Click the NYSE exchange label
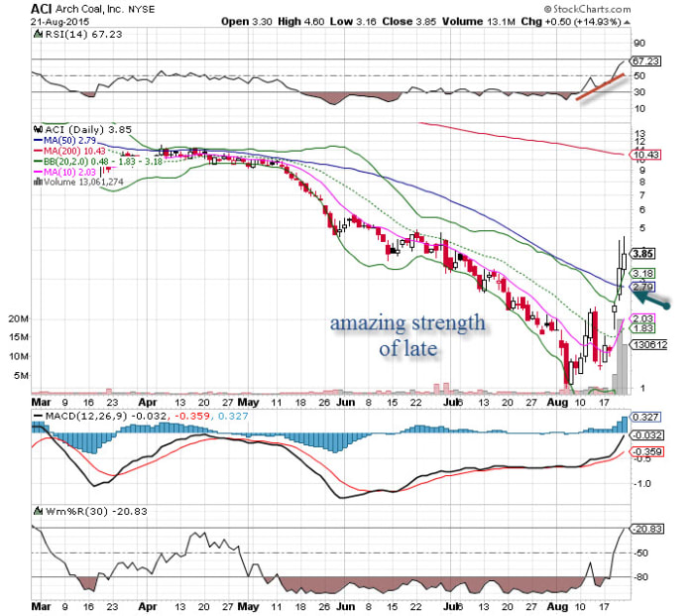 tap(141, 10)
